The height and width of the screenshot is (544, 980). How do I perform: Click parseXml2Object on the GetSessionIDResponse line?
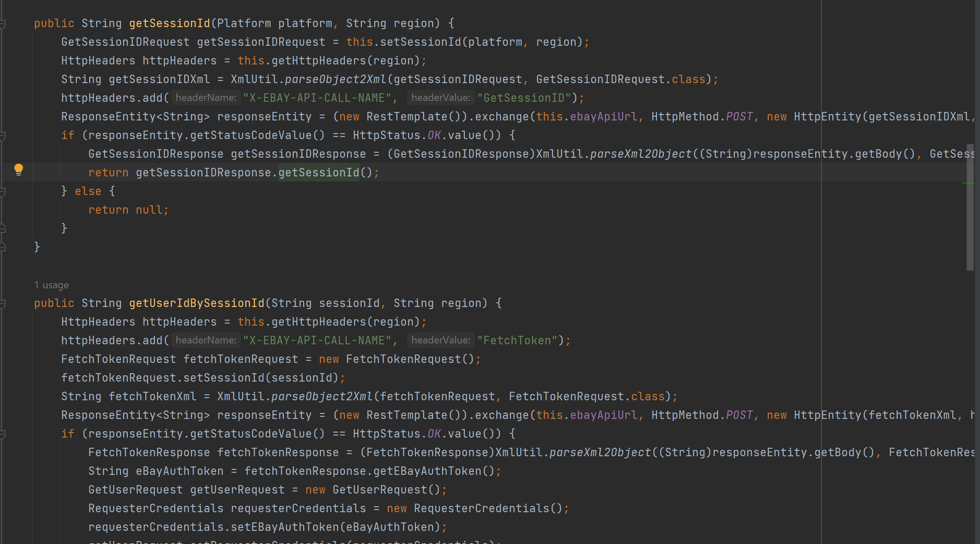coord(641,154)
